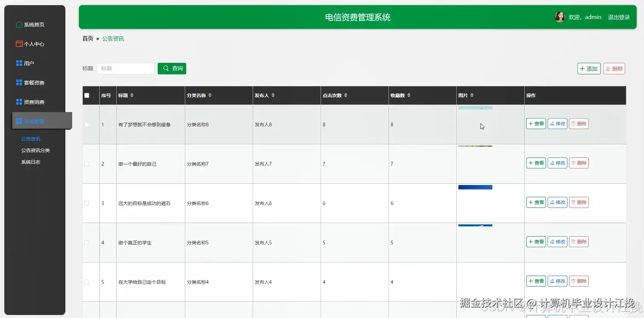Check the row 3 checkbox
644x318 pixels.
(x=87, y=203)
